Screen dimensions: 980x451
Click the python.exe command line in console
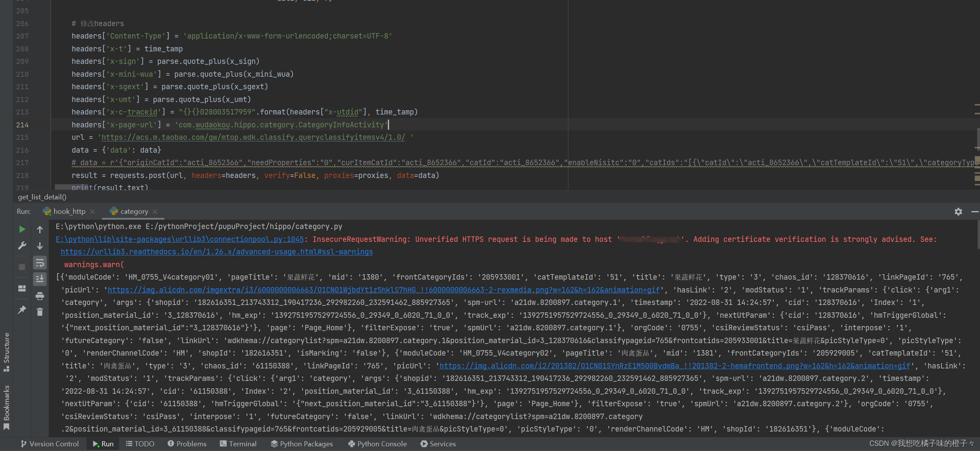199,226
